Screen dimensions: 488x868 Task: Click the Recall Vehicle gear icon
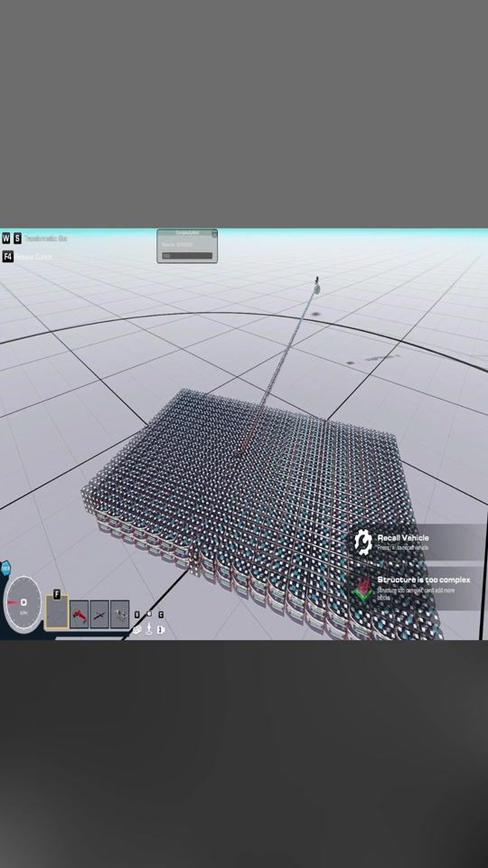tap(363, 542)
